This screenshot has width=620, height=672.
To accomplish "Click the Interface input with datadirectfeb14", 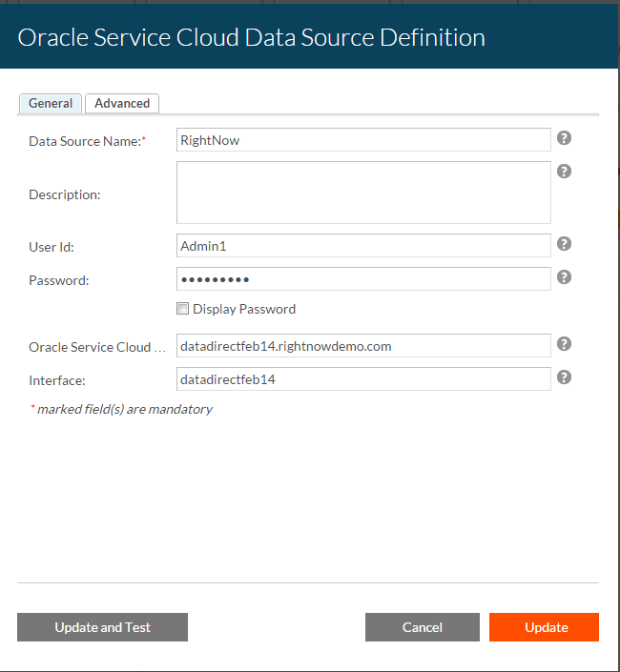I will point(363,379).
